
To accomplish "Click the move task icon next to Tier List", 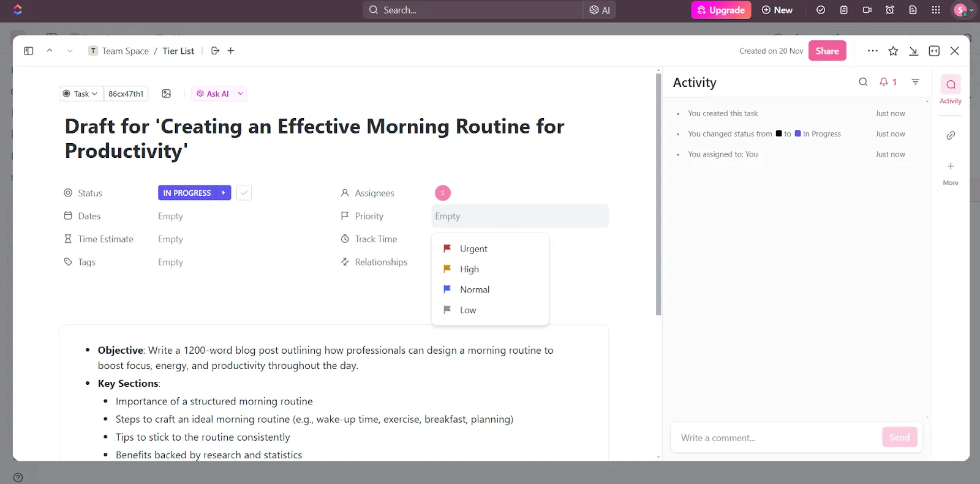I will [215, 51].
